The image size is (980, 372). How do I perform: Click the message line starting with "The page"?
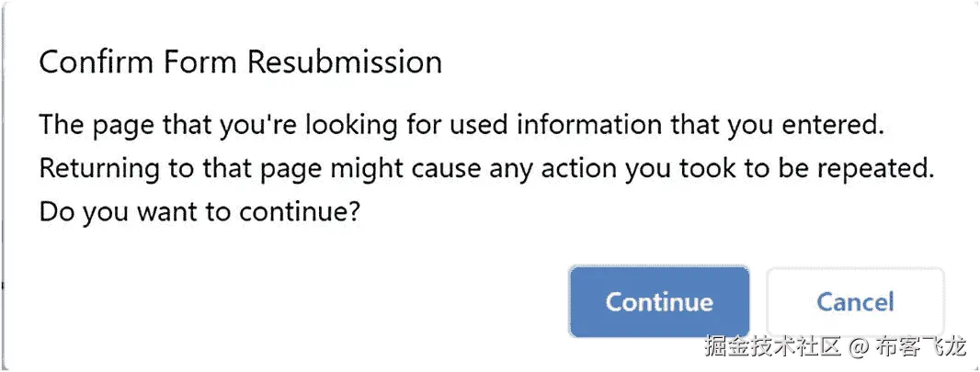coord(461,126)
